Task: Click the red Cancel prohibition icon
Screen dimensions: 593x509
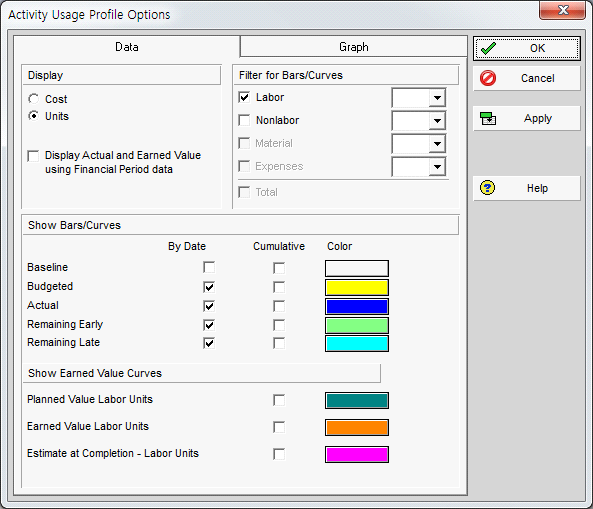Action: 488,78
